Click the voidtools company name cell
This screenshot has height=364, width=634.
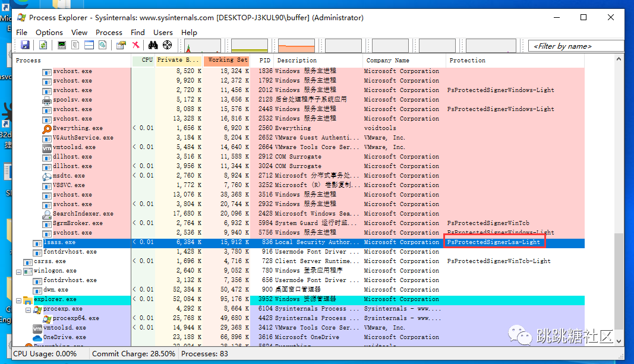point(380,128)
